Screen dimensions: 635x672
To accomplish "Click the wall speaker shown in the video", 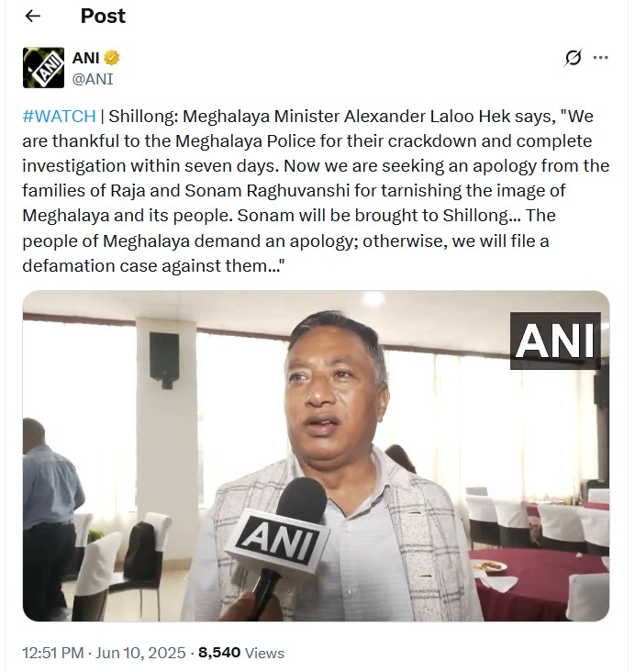I will coord(164,359).
